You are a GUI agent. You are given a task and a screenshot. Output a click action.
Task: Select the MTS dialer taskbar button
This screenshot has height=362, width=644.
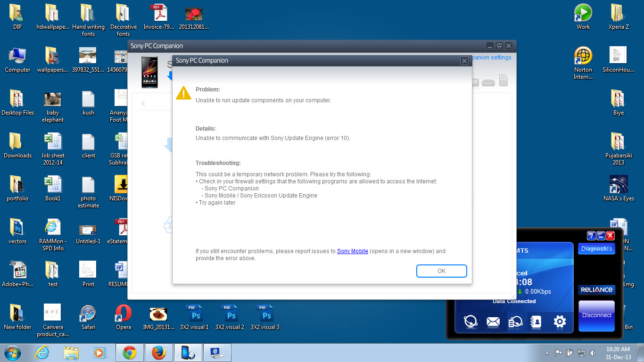(x=217, y=353)
